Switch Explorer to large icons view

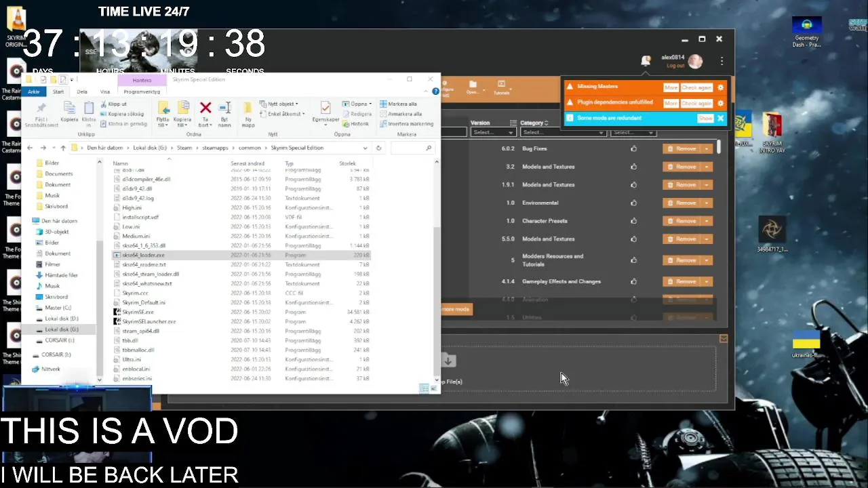(x=433, y=388)
